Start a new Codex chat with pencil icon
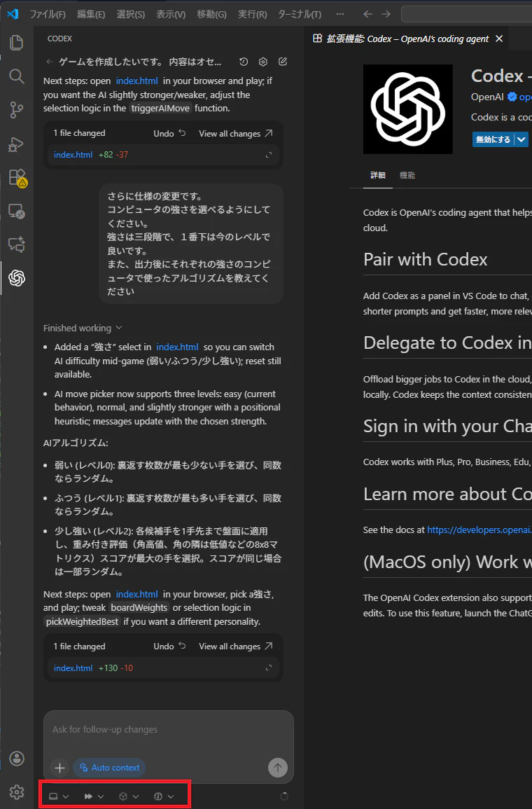Screen dimensions: 532x809 pos(283,62)
